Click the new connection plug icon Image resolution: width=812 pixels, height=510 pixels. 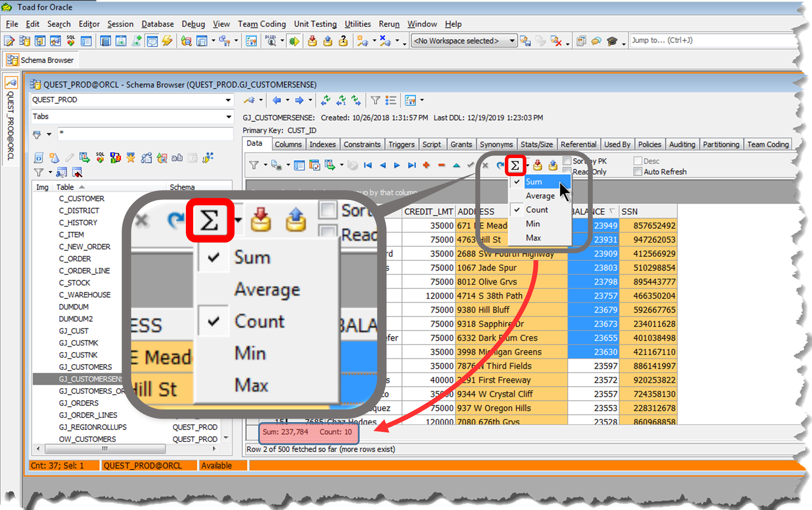[362, 41]
